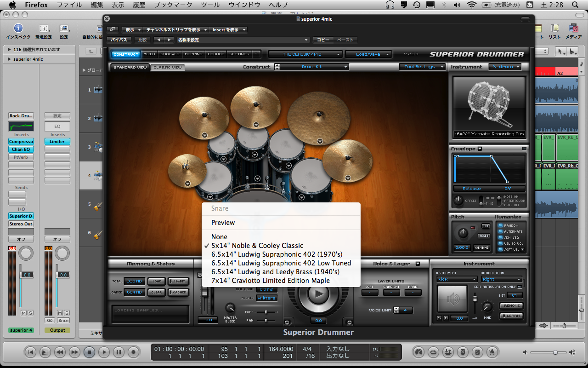This screenshot has width=588, height=368.
Task: Open the Load/Save dropdown
Action: (x=368, y=54)
